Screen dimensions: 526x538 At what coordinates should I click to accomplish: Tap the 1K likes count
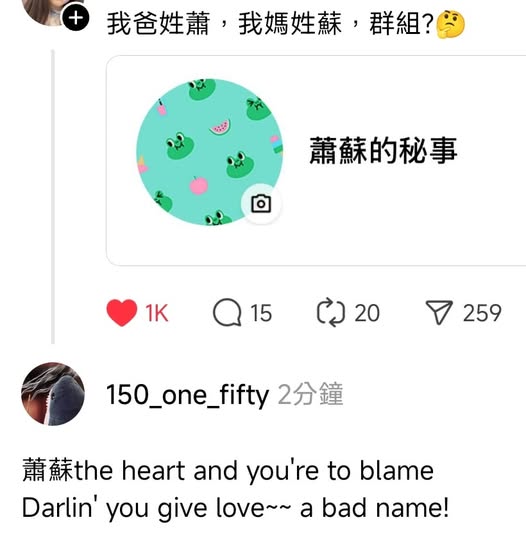point(156,313)
